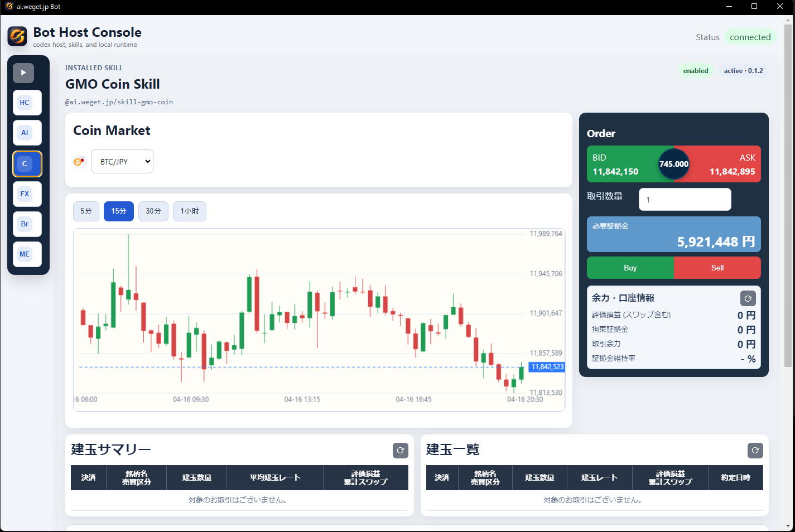Click the chart axis label 11,989,764
795x532 pixels.
[x=546, y=234]
